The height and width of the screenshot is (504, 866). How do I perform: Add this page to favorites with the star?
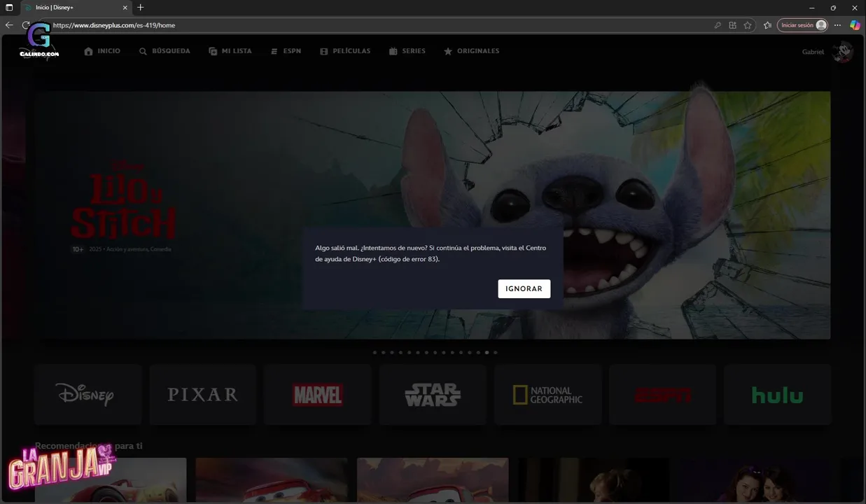click(x=748, y=25)
